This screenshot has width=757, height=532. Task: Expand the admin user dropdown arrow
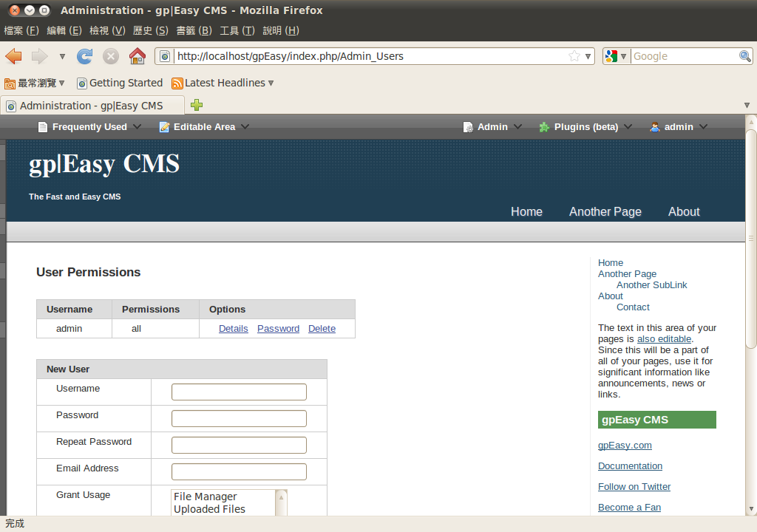point(704,126)
